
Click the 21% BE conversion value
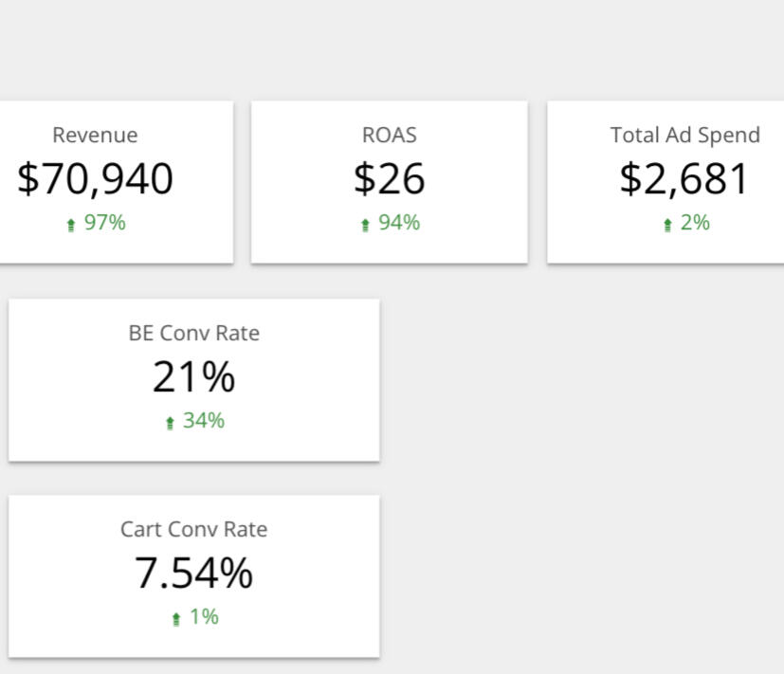[x=193, y=377]
